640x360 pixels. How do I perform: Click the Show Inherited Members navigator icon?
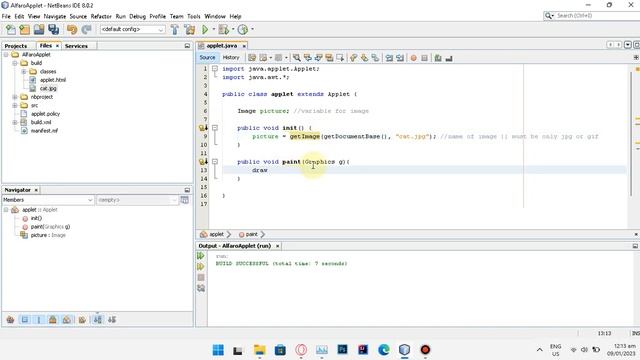pyautogui.click(x=11, y=320)
